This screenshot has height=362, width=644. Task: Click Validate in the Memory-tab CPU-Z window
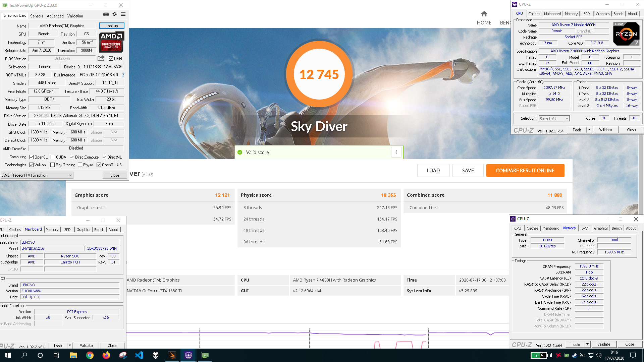coord(603,344)
